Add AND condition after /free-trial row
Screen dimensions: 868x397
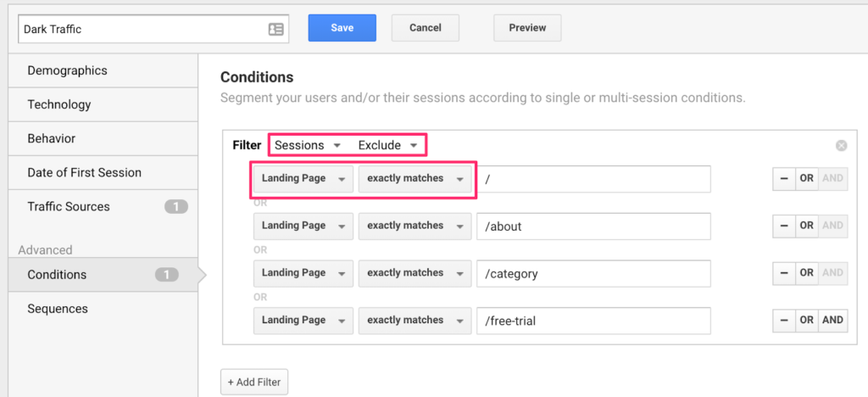coord(832,320)
